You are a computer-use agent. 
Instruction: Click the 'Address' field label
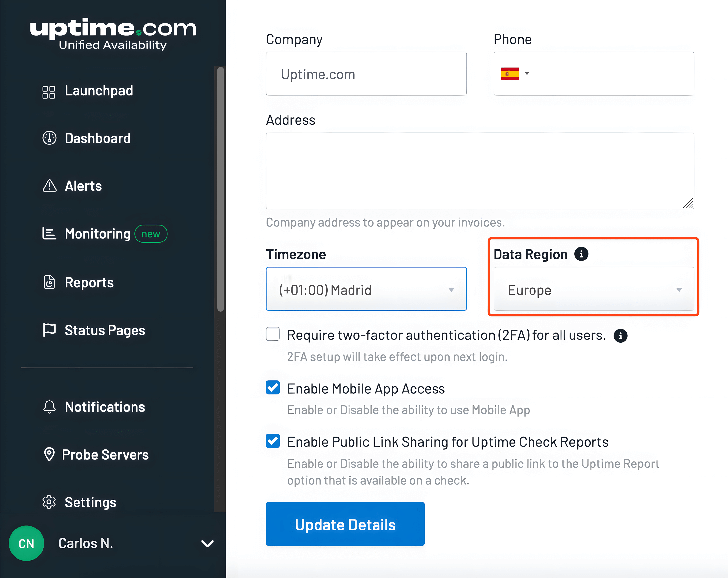290,120
